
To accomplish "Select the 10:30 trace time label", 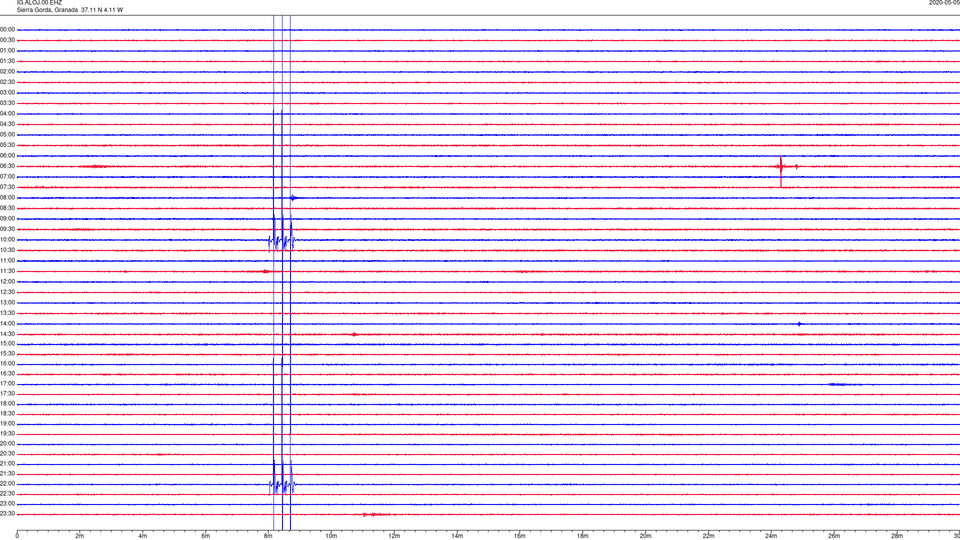I will (x=7, y=250).
